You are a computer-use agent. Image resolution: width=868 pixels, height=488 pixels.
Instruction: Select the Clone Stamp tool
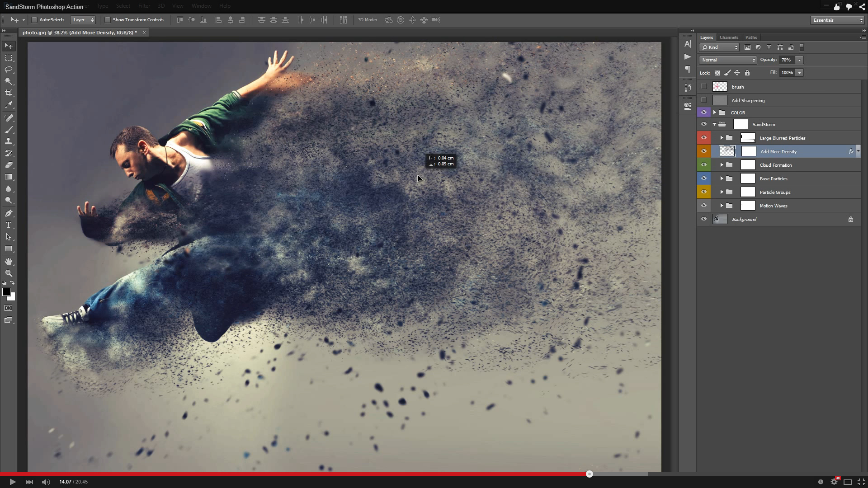[9, 141]
